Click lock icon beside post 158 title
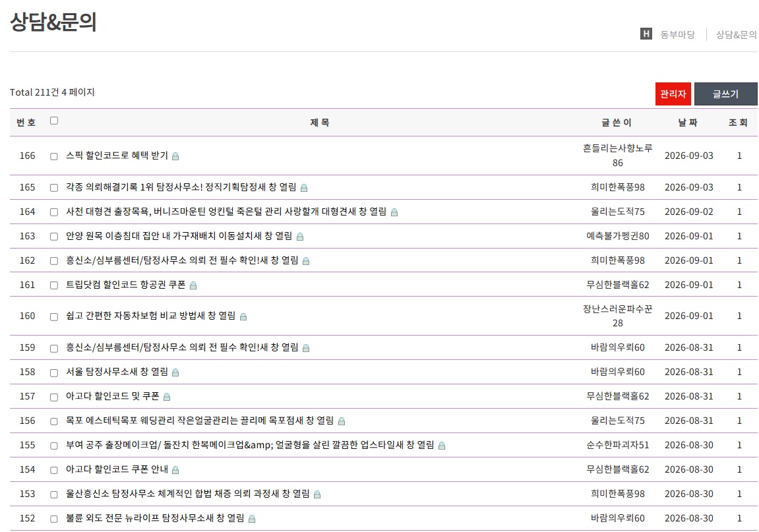 coord(175,372)
